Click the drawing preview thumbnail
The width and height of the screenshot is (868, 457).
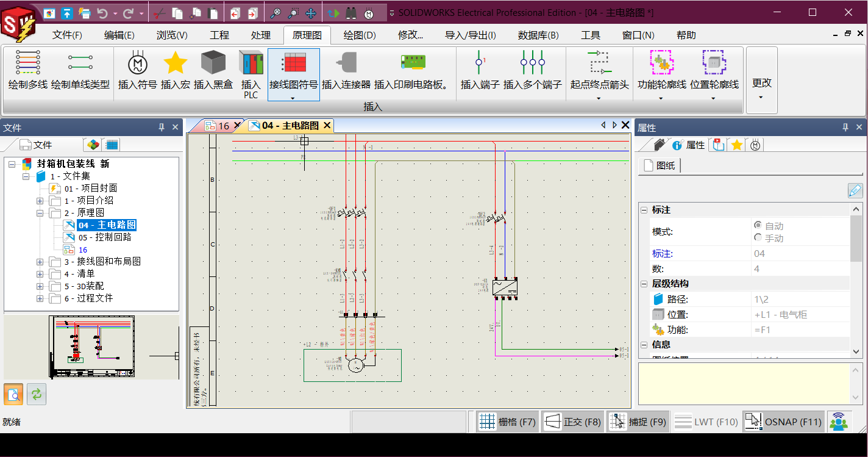pos(91,346)
